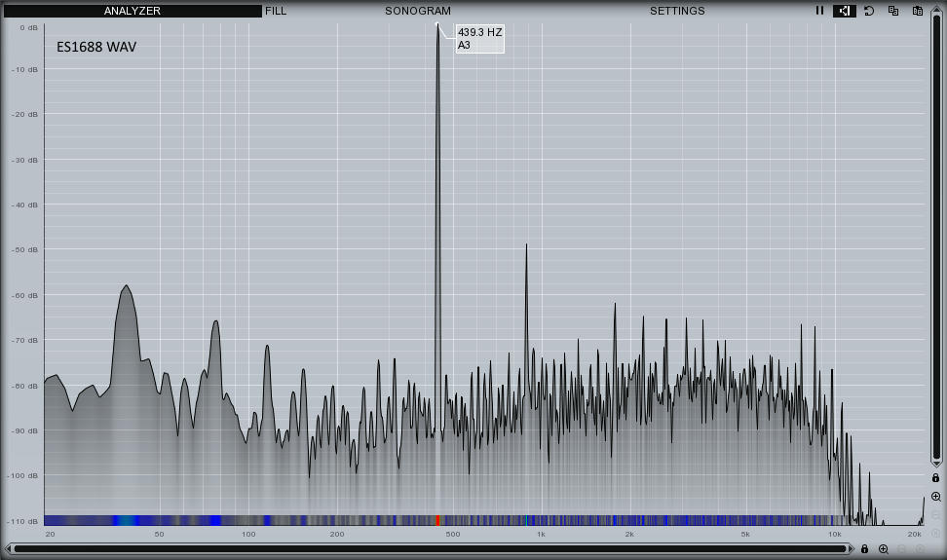947x560 pixels.
Task: Click the red marker in sonogram strip
Action: coord(437,520)
